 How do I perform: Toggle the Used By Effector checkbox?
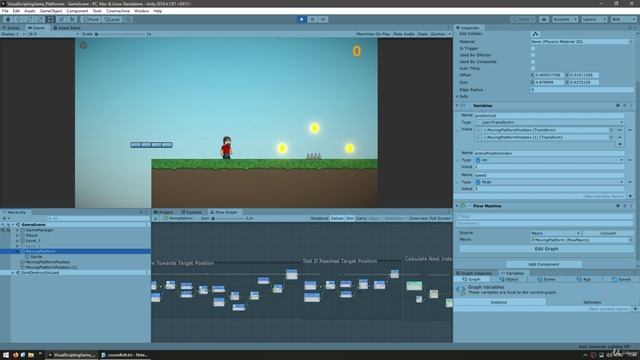pyautogui.click(x=533, y=55)
